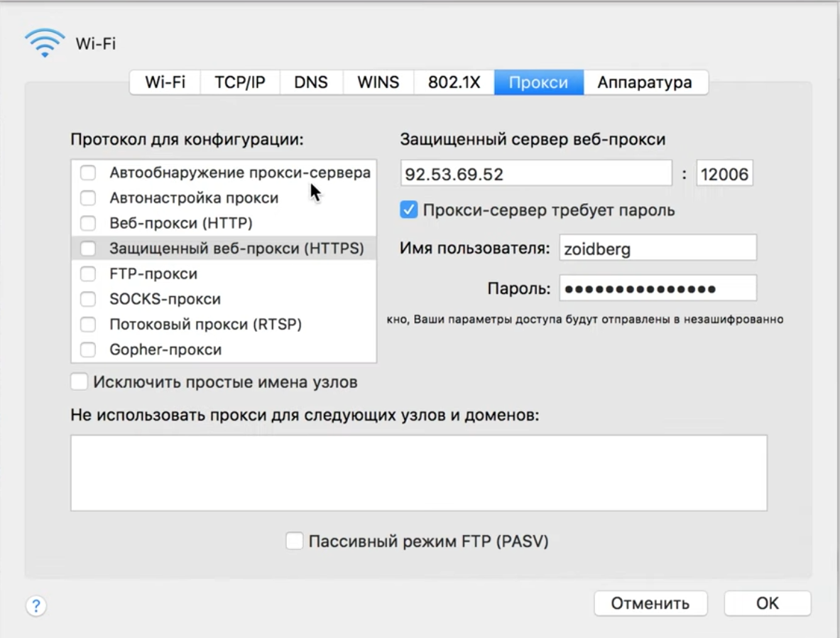Image resolution: width=840 pixels, height=638 pixels.
Task: Switch to the Аппаратура tab
Action: pos(645,82)
